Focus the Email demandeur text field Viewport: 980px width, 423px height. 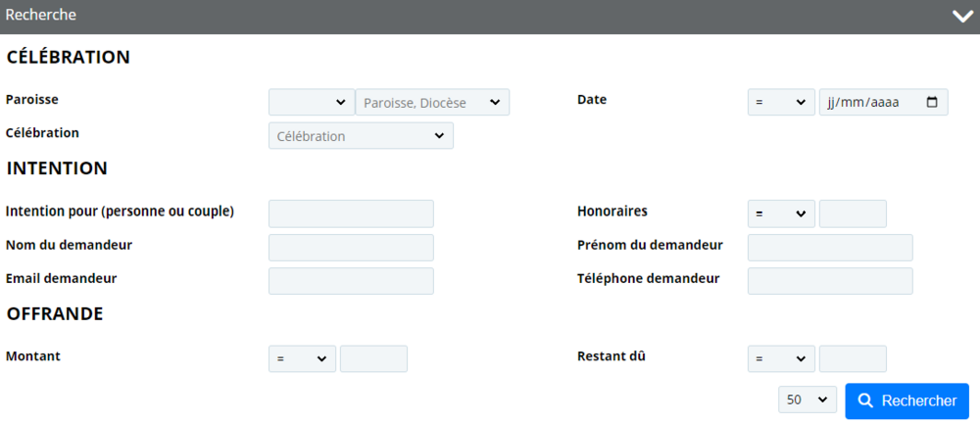pyautogui.click(x=351, y=281)
